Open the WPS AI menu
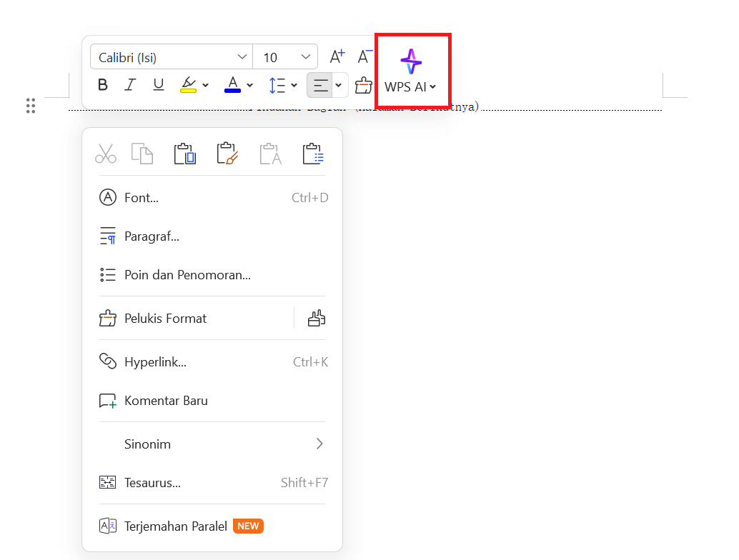Viewport: 739px width, 560px height. point(410,71)
